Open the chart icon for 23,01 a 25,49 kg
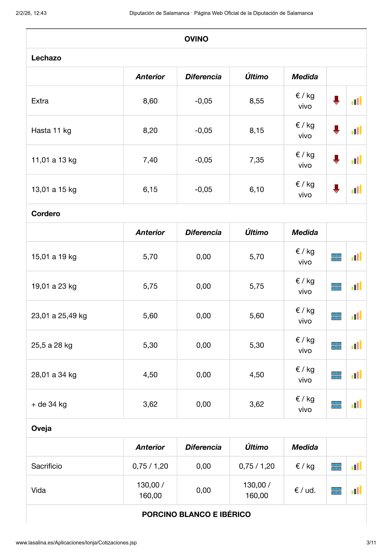This screenshot has height=555, width=392. (356, 316)
